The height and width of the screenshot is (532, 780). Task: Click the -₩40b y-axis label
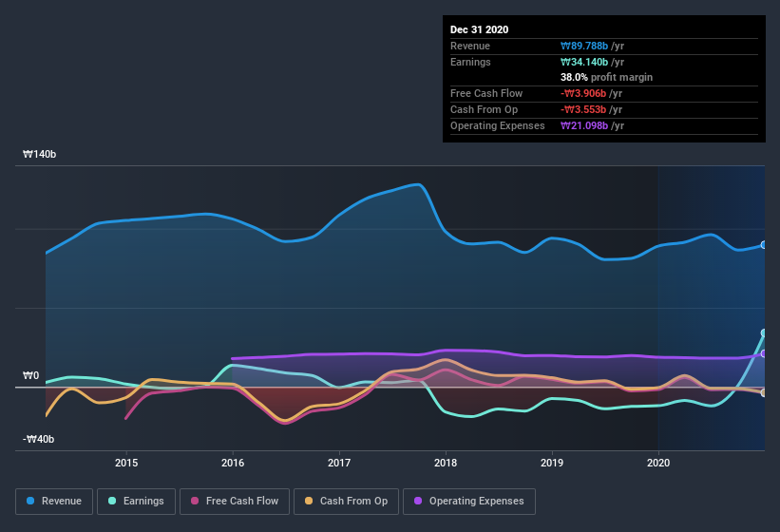[38, 439]
